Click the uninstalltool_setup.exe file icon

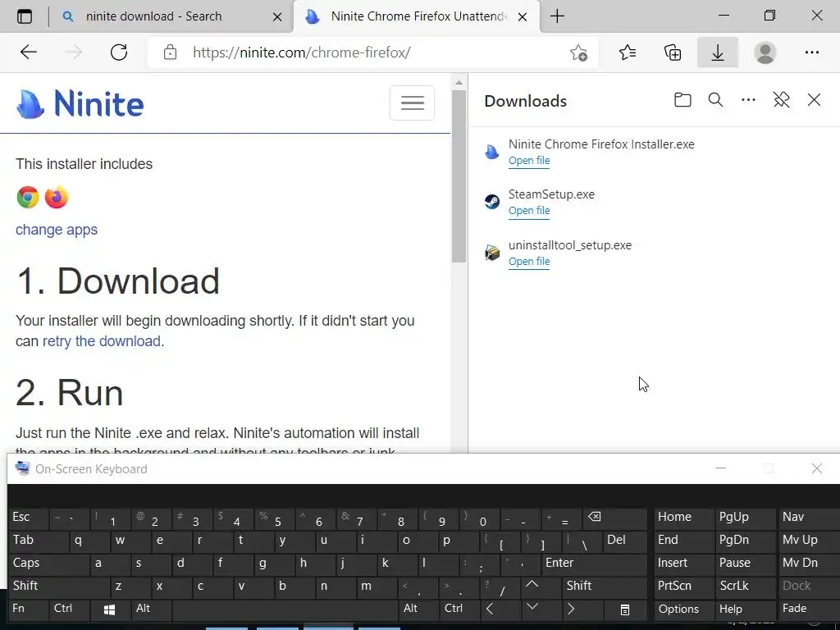(492, 253)
